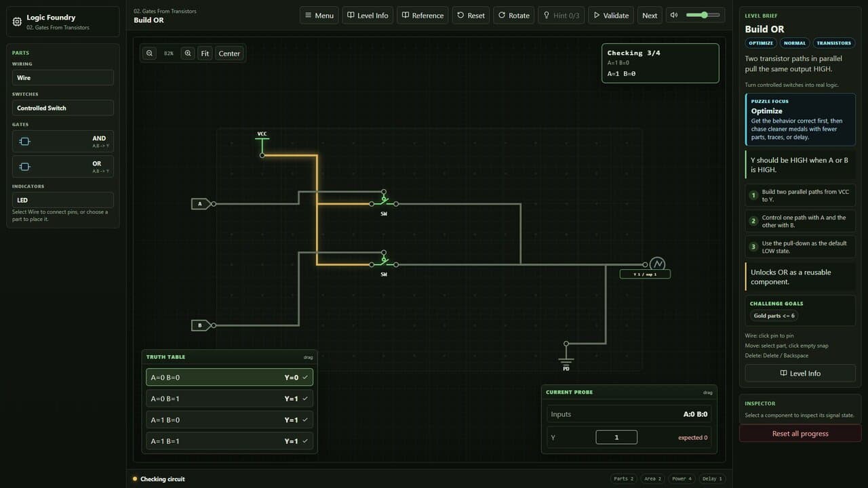Click input pin B on the canvas
Image resolution: width=868 pixels, height=488 pixels.
pos(202,325)
